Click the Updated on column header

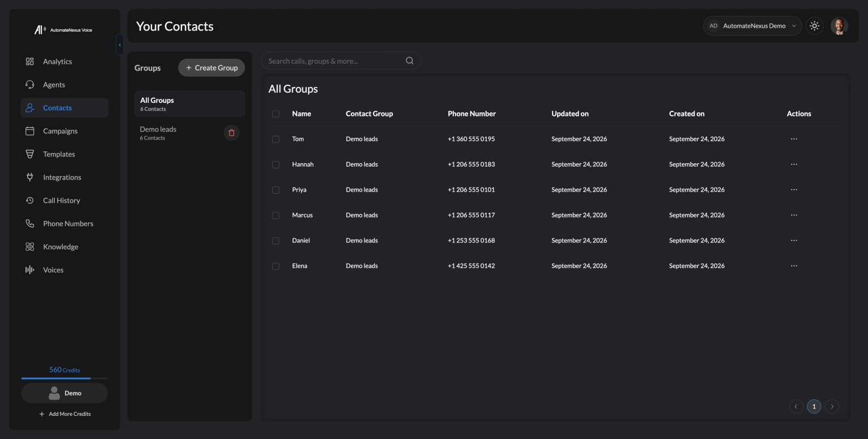[x=570, y=114]
